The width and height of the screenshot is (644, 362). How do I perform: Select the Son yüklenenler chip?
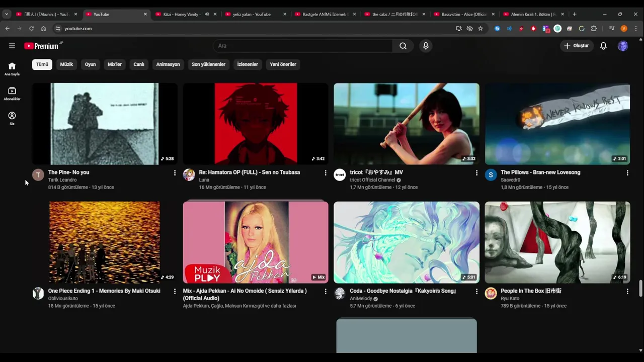(208, 64)
